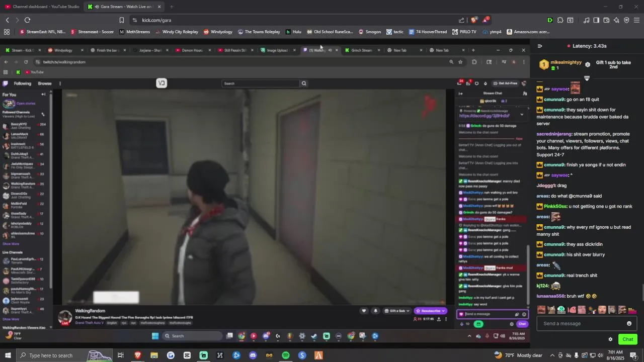The width and height of the screenshot is (644, 362).
Task: Click the Get Ad-Free button
Action: [505, 83]
